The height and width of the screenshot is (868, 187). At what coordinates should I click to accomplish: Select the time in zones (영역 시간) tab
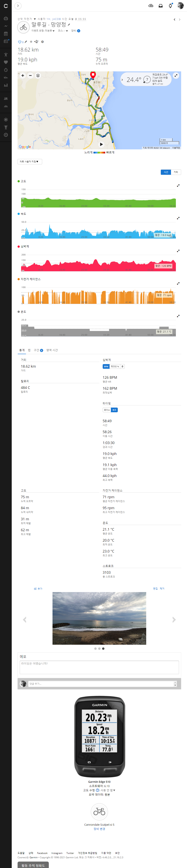pyautogui.click(x=52, y=350)
